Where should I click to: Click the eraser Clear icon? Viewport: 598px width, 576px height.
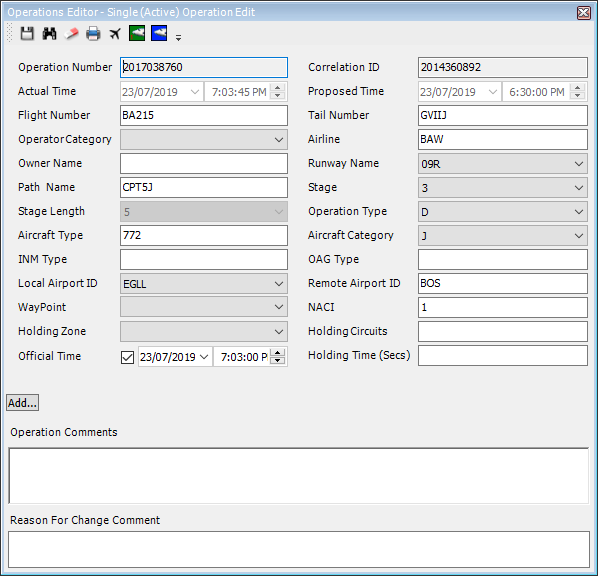(71, 34)
